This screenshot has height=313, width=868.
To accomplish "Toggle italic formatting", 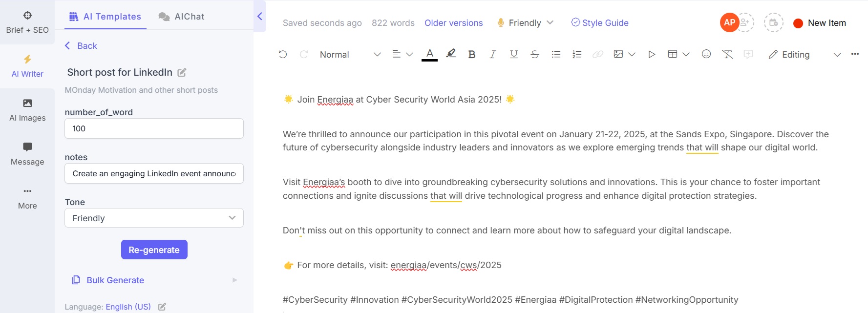I will (x=493, y=54).
